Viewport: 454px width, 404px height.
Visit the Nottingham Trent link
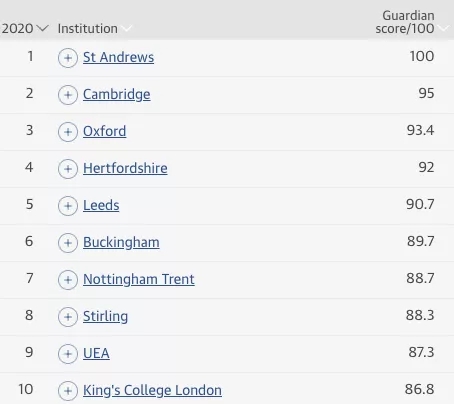point(139,280)
